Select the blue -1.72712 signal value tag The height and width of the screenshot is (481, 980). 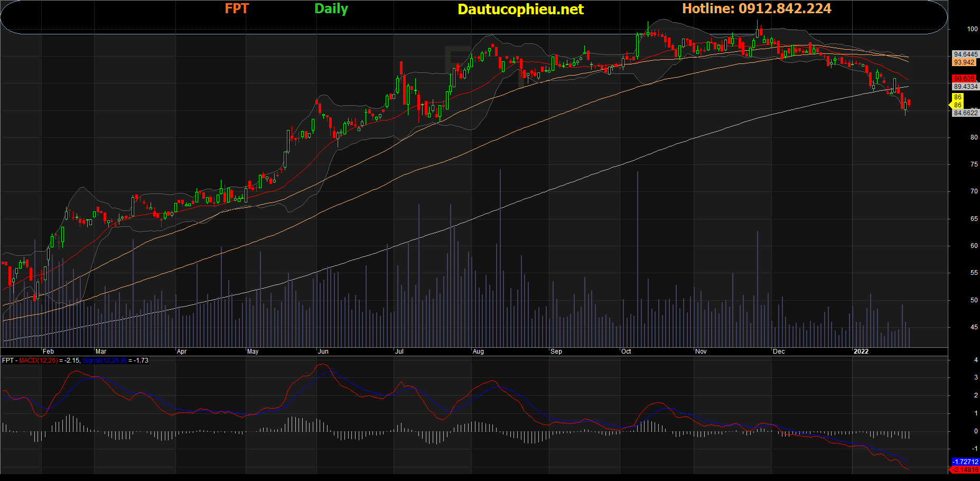[965, 462]
